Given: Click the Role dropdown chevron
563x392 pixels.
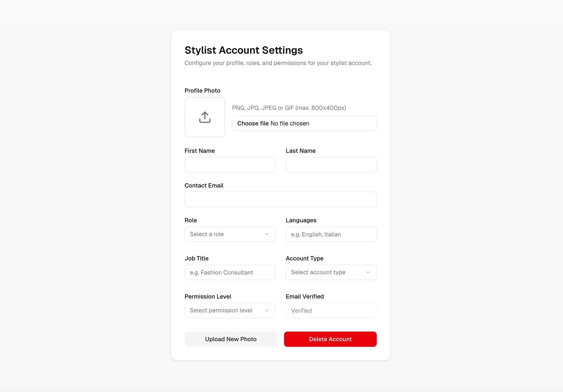Looking at the screenshot, I should click(x=267, y=234).
